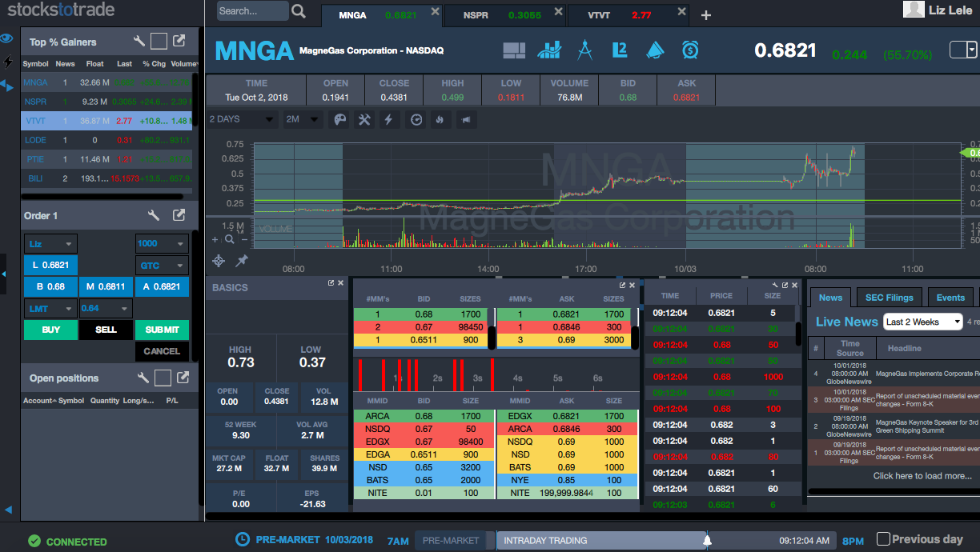This screenshot has height=552, width=980.
Task: Open the chart color palette icon
Action: [x=340, y=119]
